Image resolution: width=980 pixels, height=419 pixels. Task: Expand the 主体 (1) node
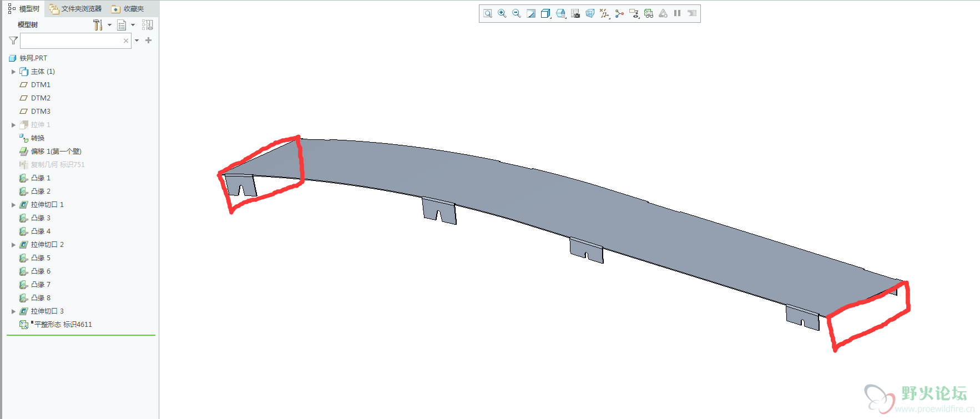point(13,72)
